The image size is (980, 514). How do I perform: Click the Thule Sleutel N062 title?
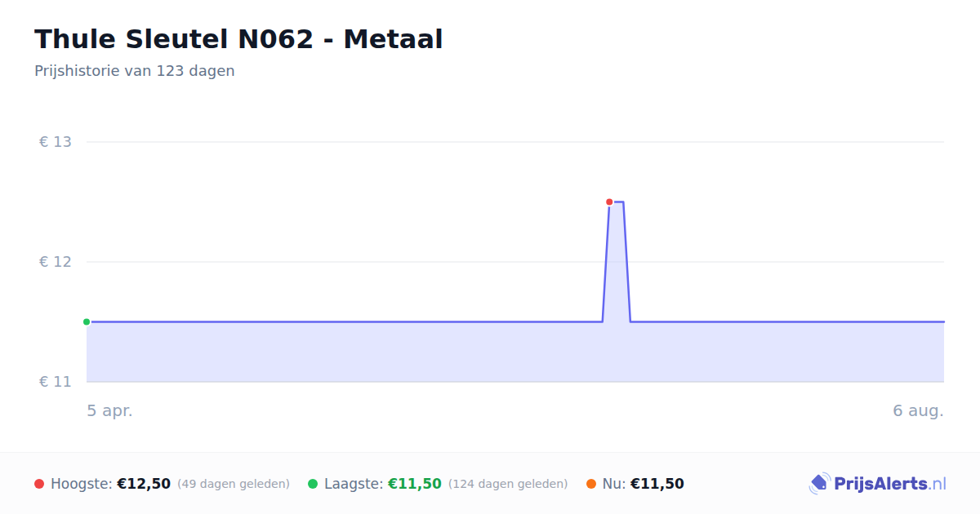238,39
